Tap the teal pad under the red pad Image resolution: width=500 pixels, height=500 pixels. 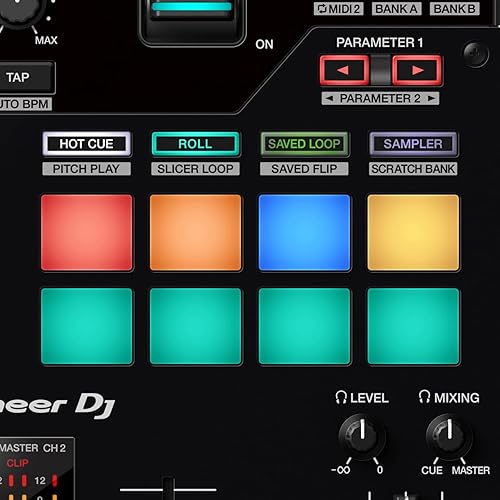(x=87, y=326)
